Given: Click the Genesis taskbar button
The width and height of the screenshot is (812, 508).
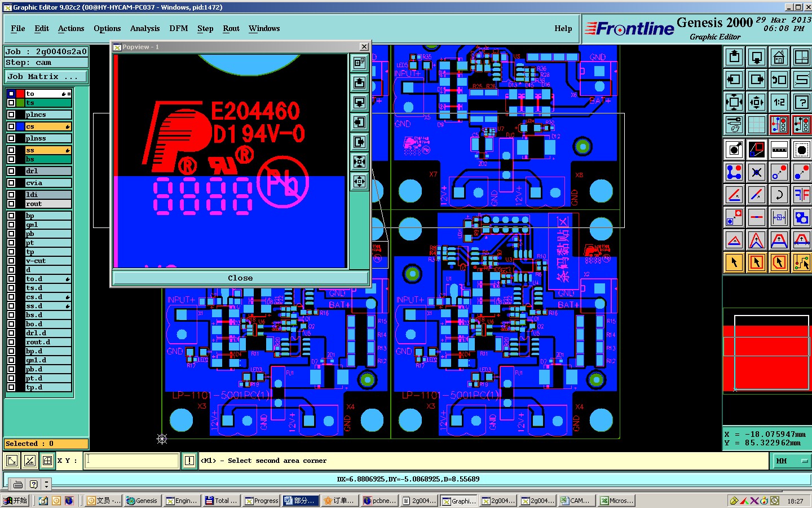Looking at the screenshot, I should click(142, 501).
